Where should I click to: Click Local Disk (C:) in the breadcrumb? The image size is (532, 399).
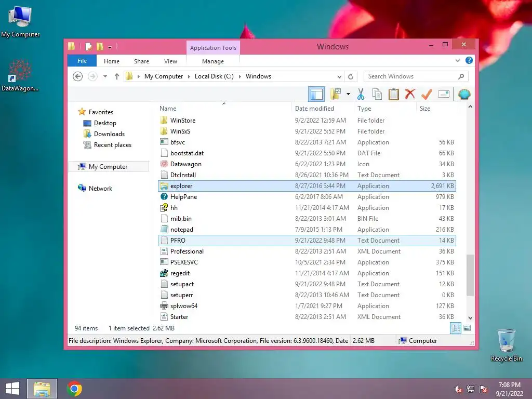point(214,76)
